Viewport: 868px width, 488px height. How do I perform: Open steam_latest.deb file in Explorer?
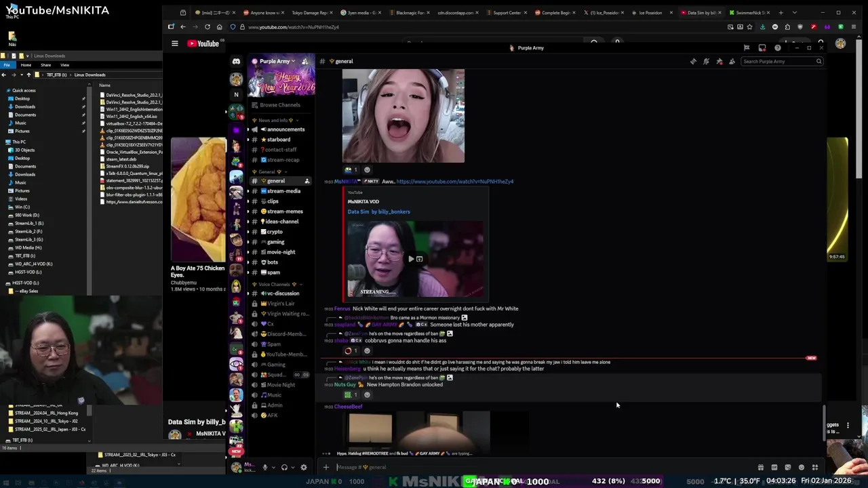click(x=121, y=159)
